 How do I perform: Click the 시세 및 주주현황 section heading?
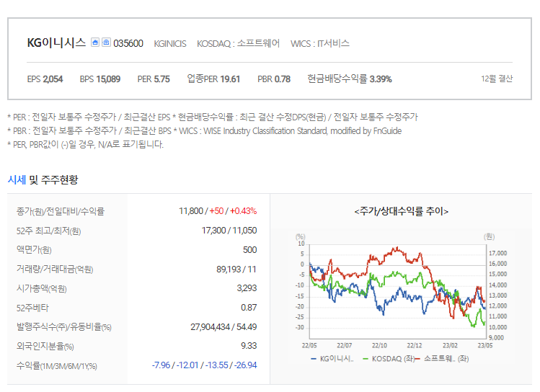click(43, 179)
